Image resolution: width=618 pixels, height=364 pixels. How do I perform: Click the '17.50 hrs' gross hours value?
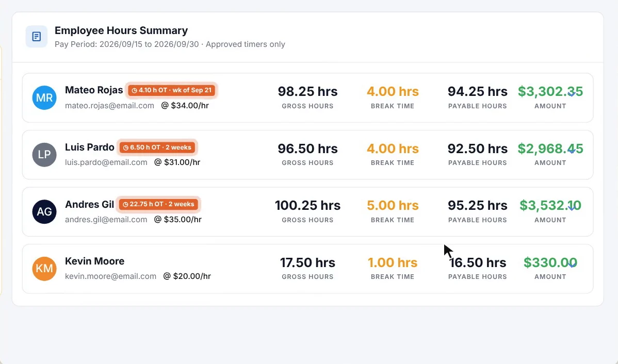point(308,262)
